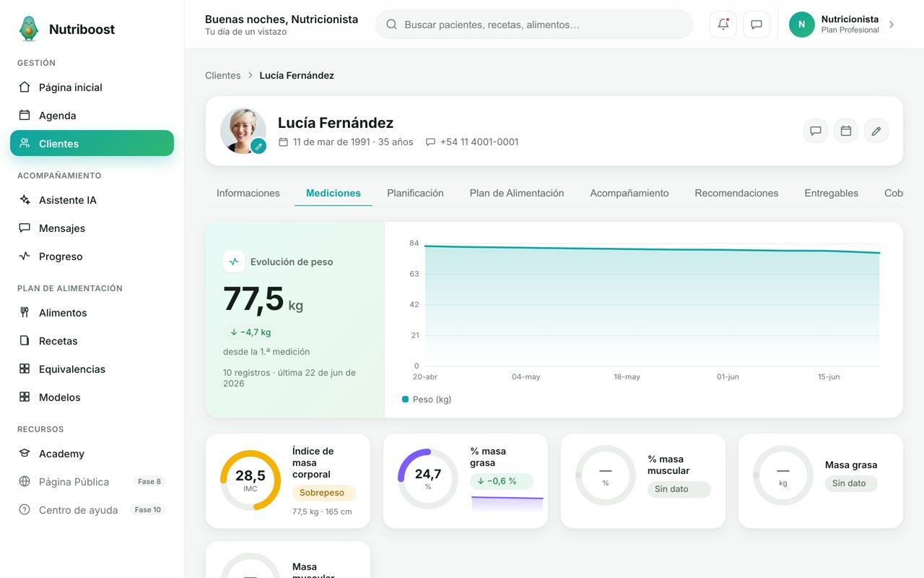Open Mensajes speech bubble icon
Viewport: 924px width, 578px height.
[25, 228]
